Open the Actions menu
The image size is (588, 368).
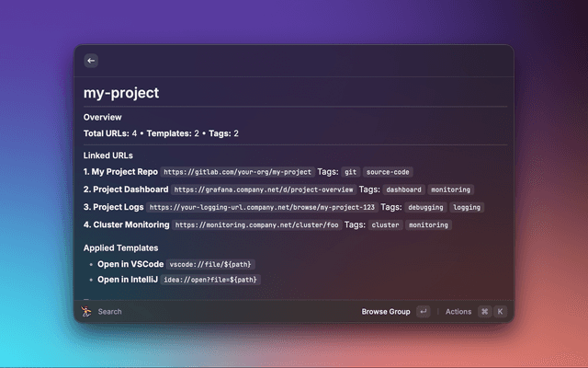pyautogui.click(x=458, y=312)
